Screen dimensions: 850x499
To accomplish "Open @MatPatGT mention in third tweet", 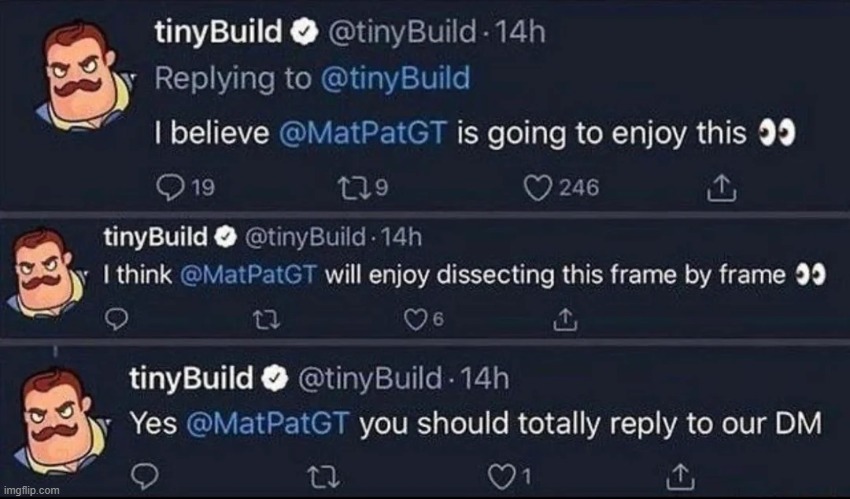I will pos(267,423).
